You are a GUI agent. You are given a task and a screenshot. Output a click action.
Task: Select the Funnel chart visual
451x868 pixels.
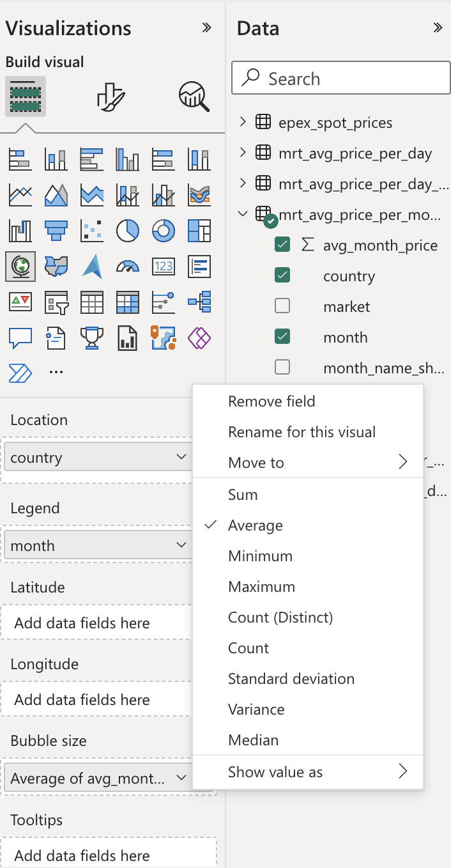coord(56,230)
